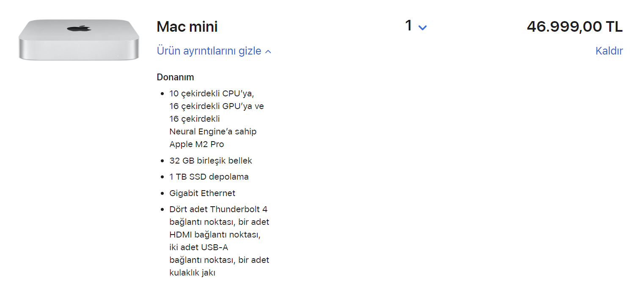Remove the Mac mini with Kaldır
Image resolution: width=644 pixels, height=284 pixels.
[609, 51]
